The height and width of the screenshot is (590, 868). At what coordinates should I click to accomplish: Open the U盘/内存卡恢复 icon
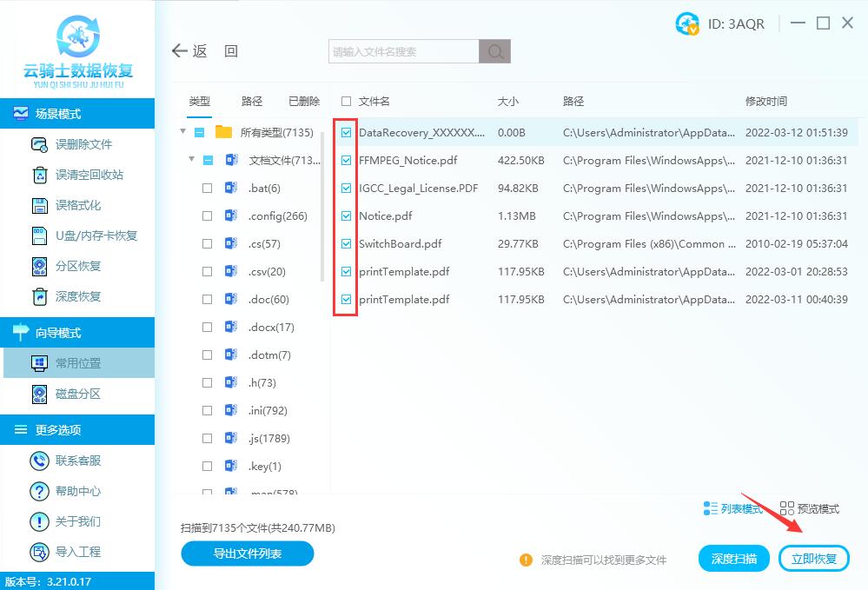pos(39,235)
